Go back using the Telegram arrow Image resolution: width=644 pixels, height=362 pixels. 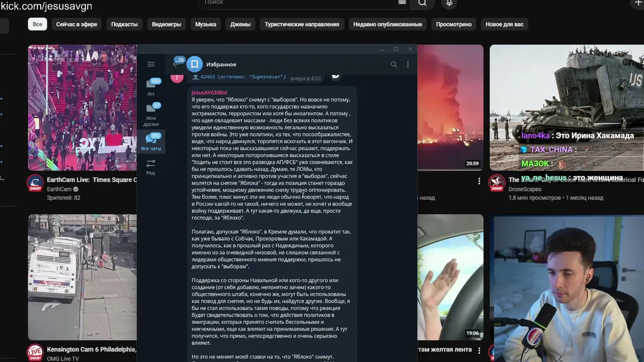(176, 64)
